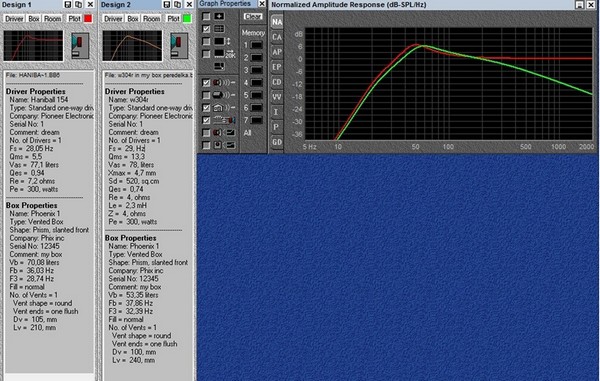Viewport: 600px width, 381px height.
Task: Select memory slot 1 swatch
Action: (x=256, y=45)
